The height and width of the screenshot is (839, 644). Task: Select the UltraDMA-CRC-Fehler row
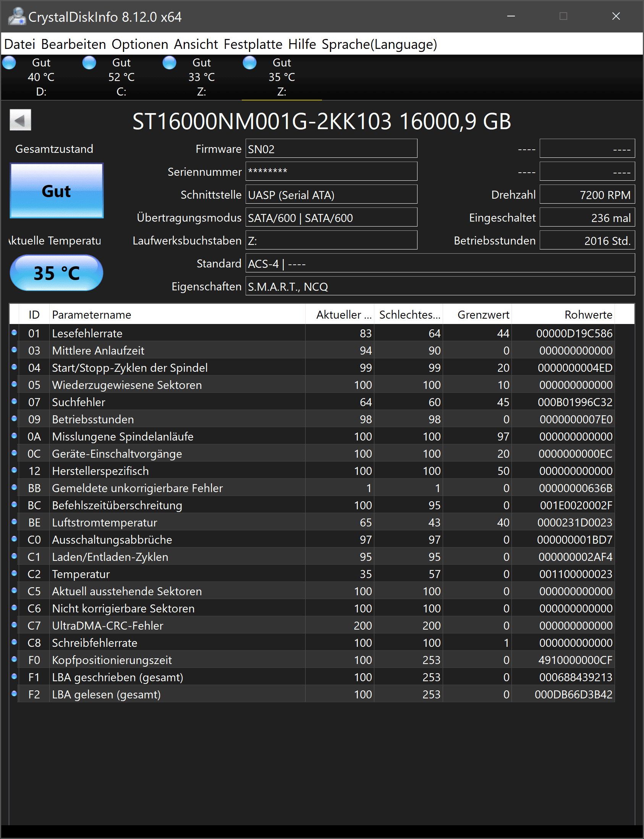click(x=312, y=625)
